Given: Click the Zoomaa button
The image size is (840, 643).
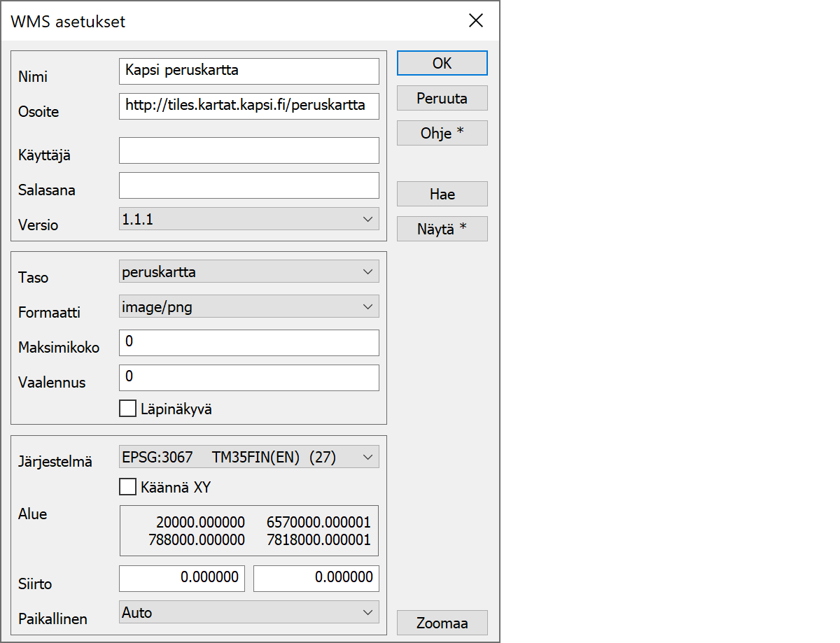Looking at the screenshot, I should (x=442, y=623).
